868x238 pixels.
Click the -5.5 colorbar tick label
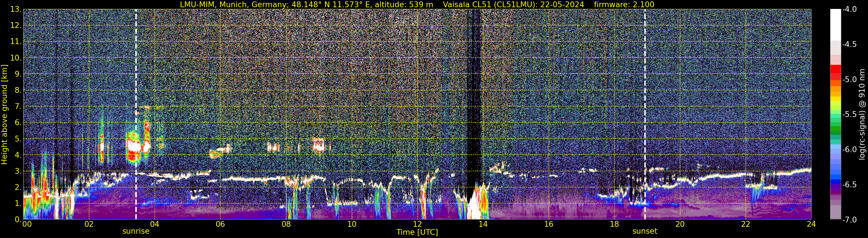click(849, 115)
